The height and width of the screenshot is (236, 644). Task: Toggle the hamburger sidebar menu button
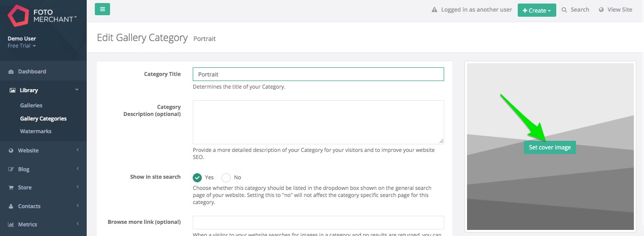pos(102,9)
